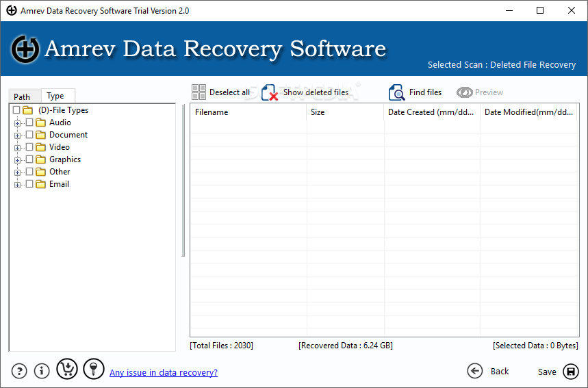
Task: Click the shopping cart buy icon
Action: (x=67, y=369)
